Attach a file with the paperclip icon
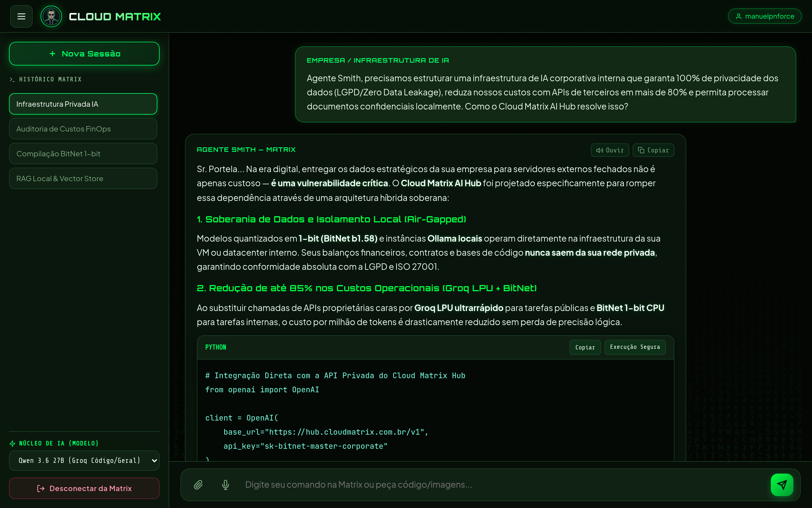The image size is (812, 508). click(198, 485)
